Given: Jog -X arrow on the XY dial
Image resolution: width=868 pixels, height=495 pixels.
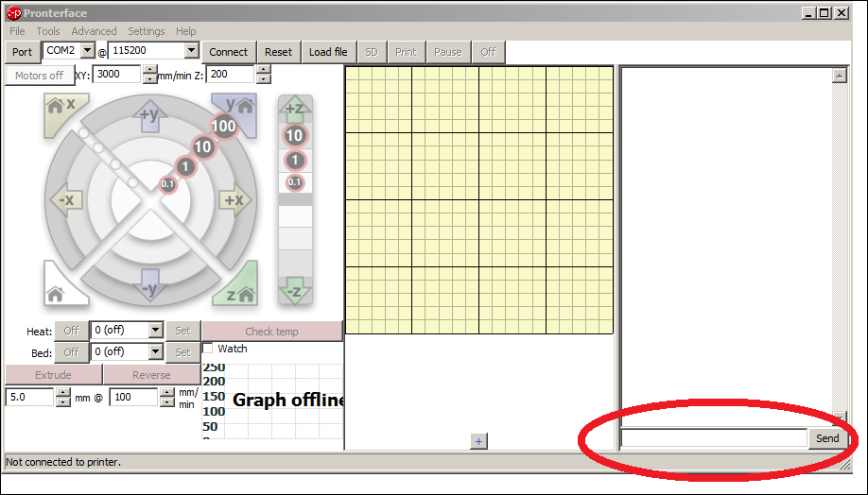Looking at the screenshot, I should tap(66, 199).
